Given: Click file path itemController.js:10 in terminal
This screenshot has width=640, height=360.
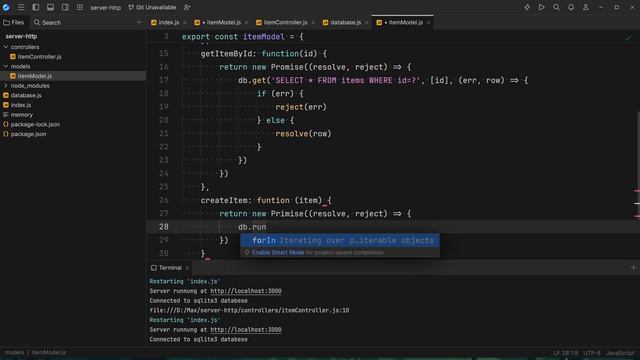Looking at the screenshot, I should point(249,311).
